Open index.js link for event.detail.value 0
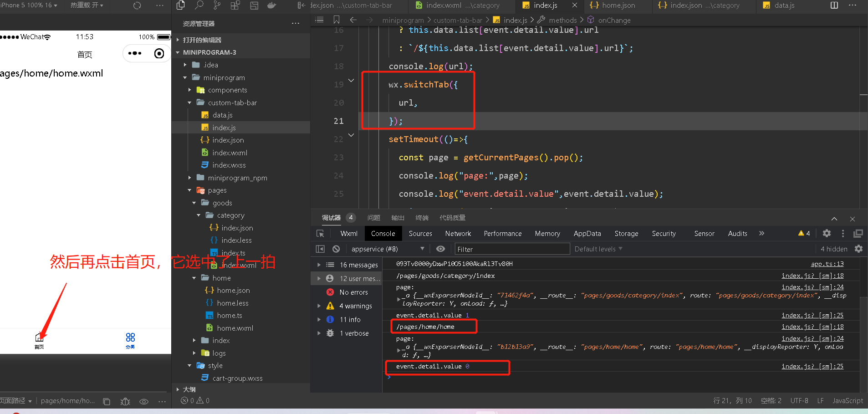868x414 pixels. tap(812, 366)
